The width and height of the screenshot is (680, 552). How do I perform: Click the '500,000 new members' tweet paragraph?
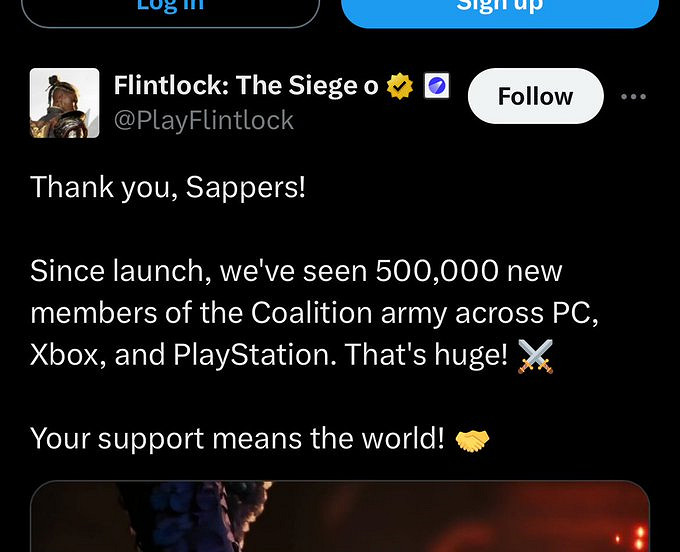tap(314, 313)
